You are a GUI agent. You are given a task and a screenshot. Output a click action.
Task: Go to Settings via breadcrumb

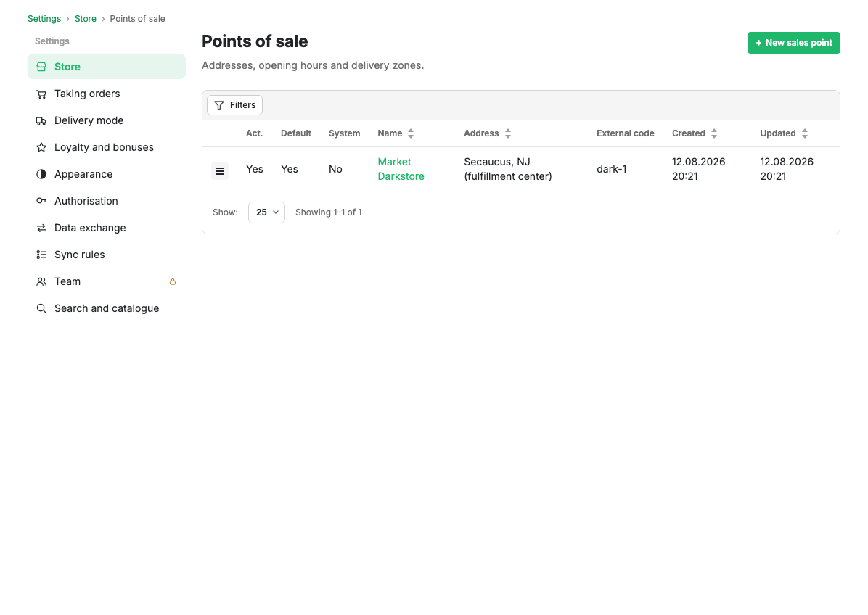(x=44, y=19)
